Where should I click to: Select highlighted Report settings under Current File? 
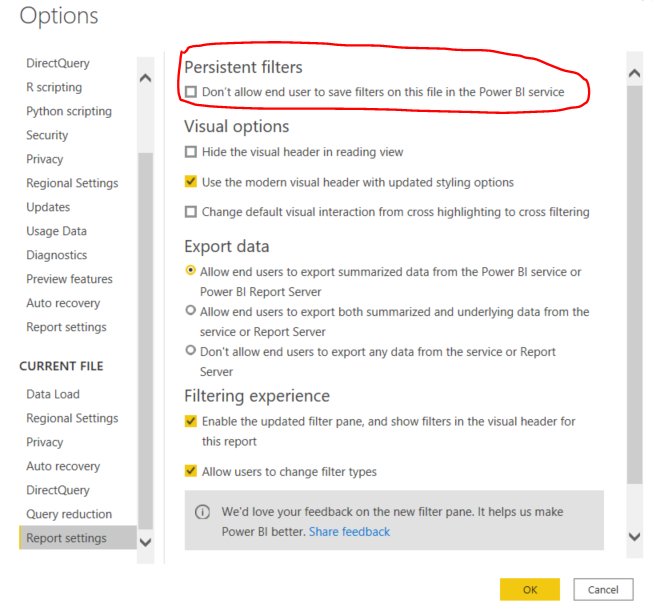pos(78,538)
